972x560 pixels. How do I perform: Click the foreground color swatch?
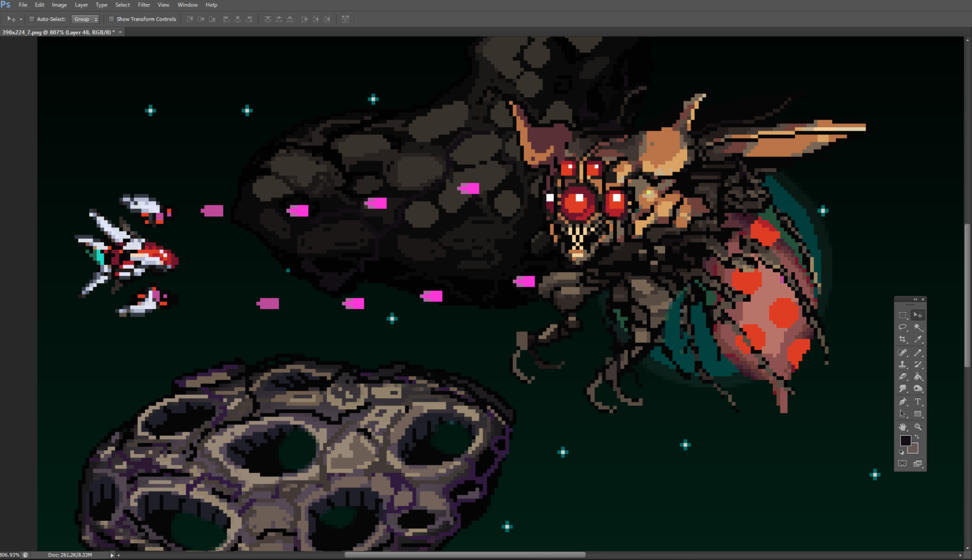905,440
